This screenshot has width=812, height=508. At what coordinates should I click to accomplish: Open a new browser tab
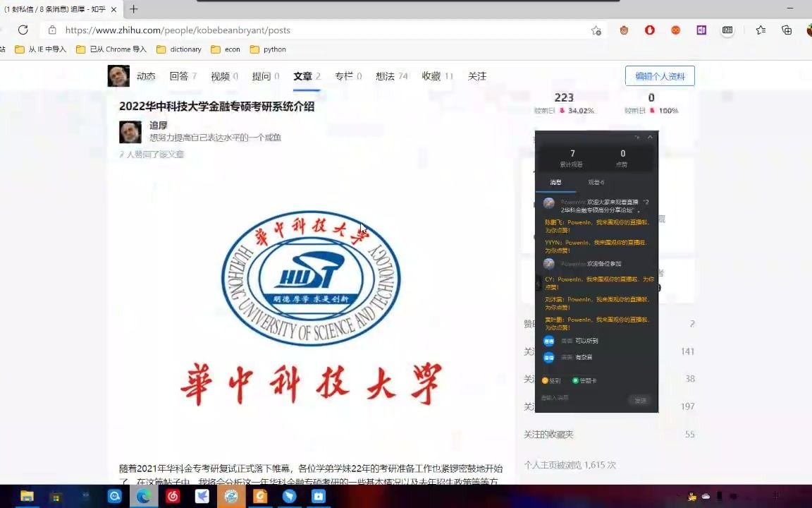pyautogui.click(x=134, y=8)
